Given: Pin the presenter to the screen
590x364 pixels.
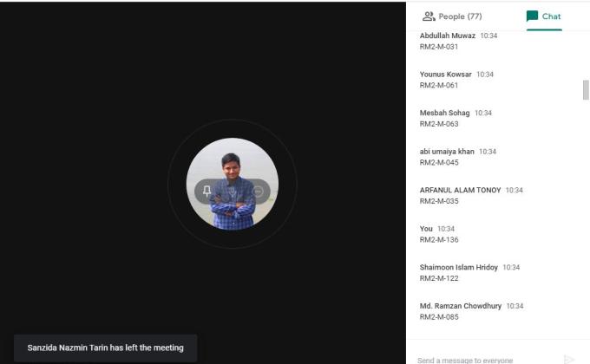Looking at the screenshot, I should click(206, 191).
